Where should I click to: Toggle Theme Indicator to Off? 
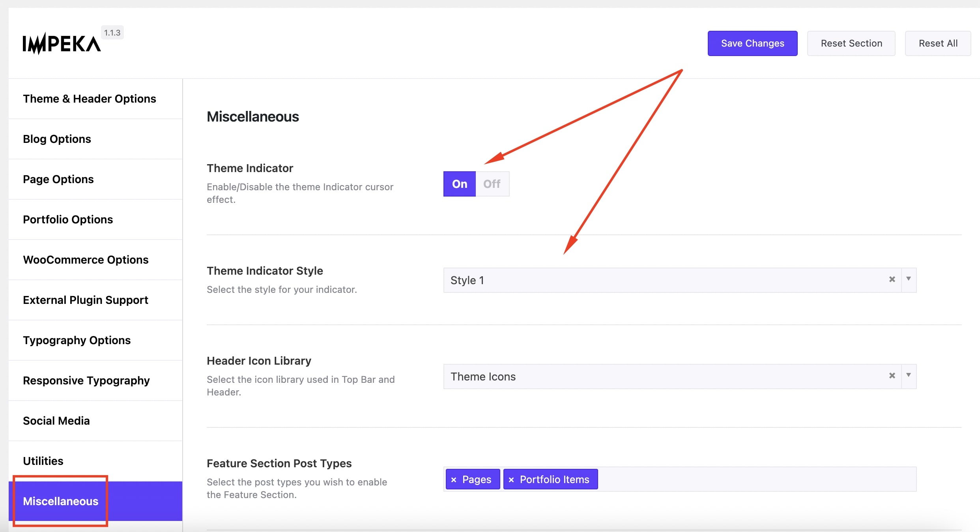(491, 184)
